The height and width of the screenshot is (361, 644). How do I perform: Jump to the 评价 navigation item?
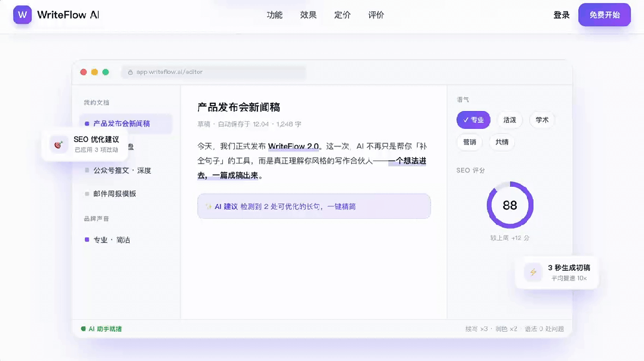click(x=376, y=15)
